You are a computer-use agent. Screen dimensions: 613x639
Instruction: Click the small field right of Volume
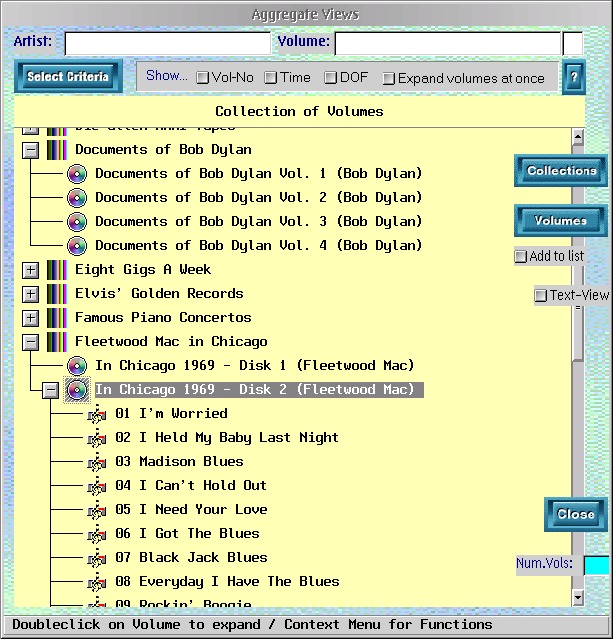(573, 43)
